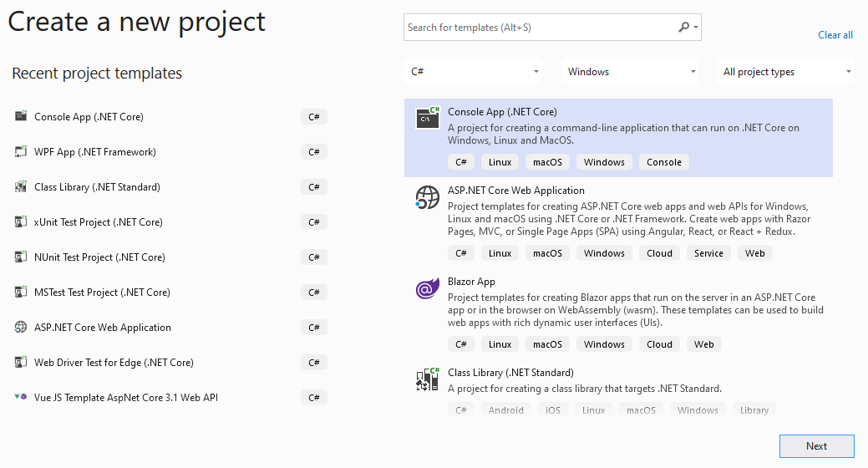
Task: Open the platform filter dropdown showing Windows
Action: pos(630,71)
